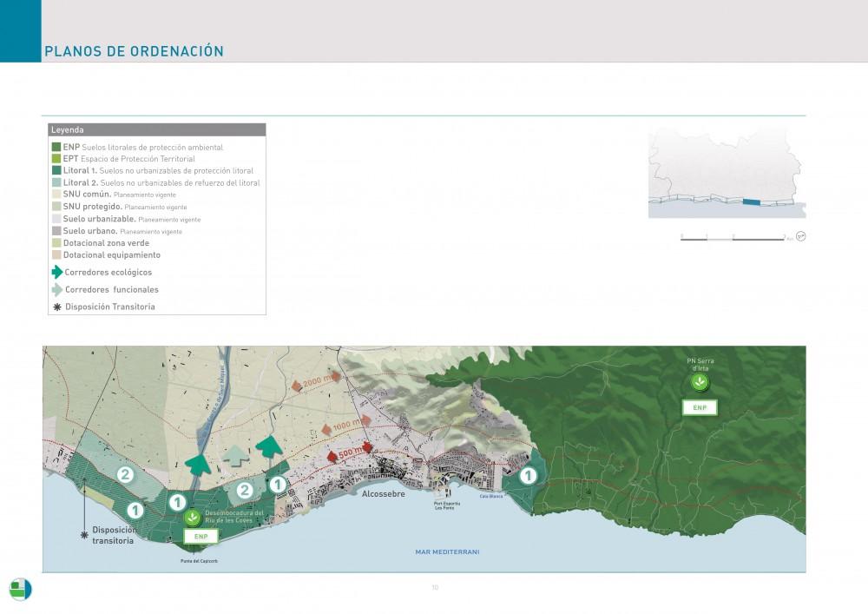868x614 pixels.
Task: Click the Desembocadura del Riu leaf icon
Action: tap(192, 518)
